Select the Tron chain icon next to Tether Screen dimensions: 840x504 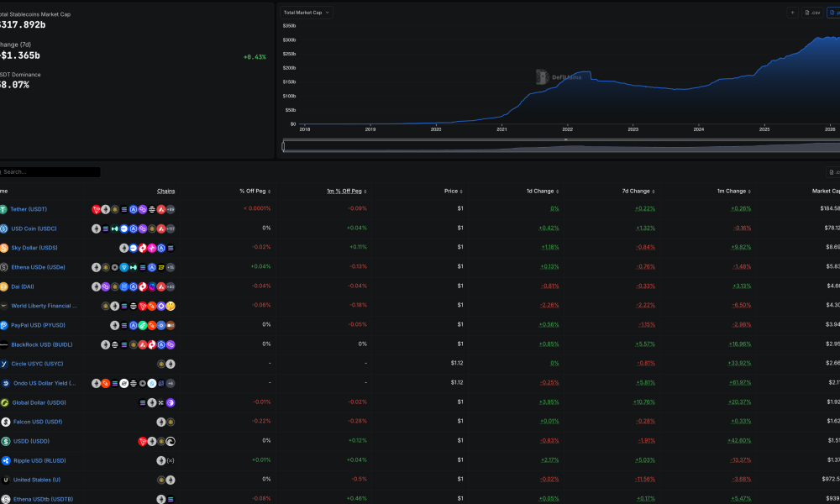click(x=97, y=208)
